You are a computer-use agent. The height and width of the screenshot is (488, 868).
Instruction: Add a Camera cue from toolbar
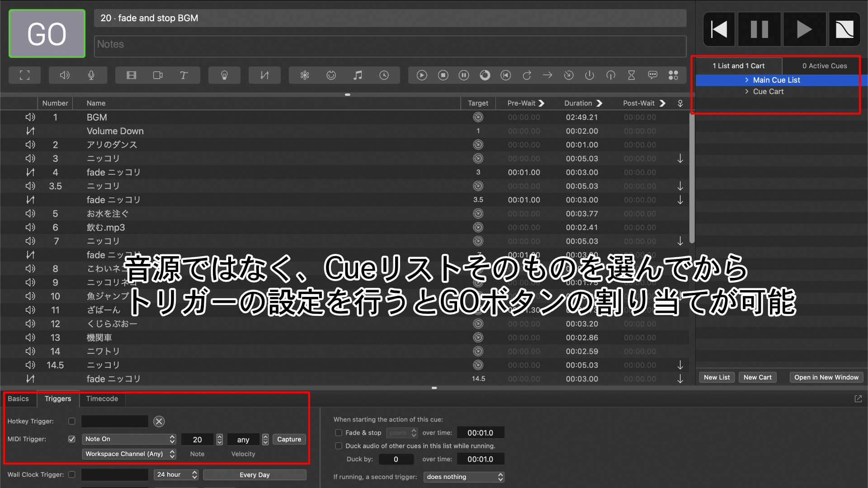[158, 75]
